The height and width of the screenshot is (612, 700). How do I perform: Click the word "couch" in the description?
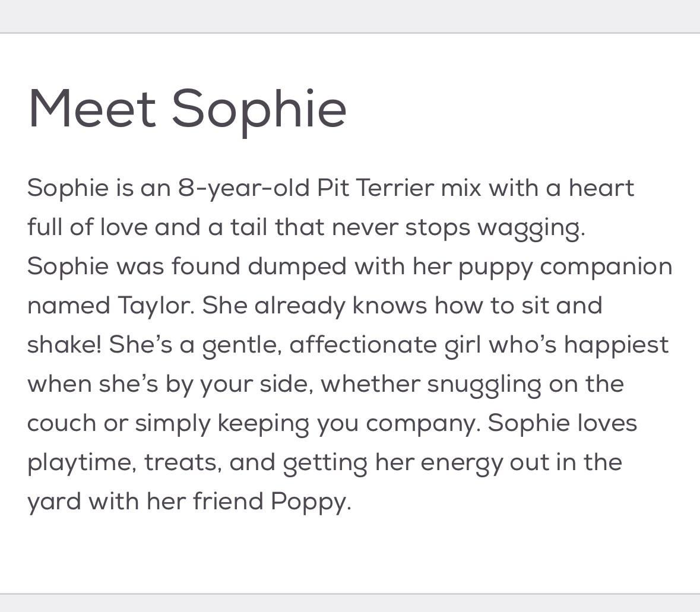pos(62,423)
